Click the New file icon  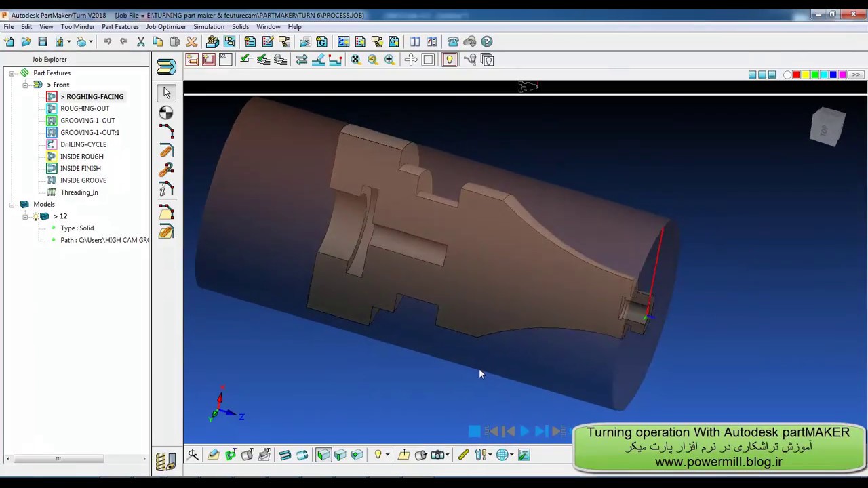coord(9,42)
